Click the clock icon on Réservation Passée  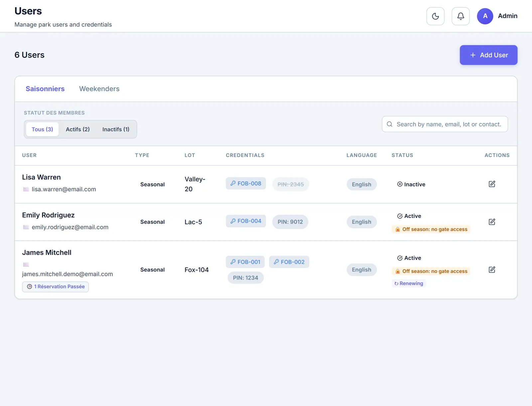pyautogui.click(x=29, y=287)
